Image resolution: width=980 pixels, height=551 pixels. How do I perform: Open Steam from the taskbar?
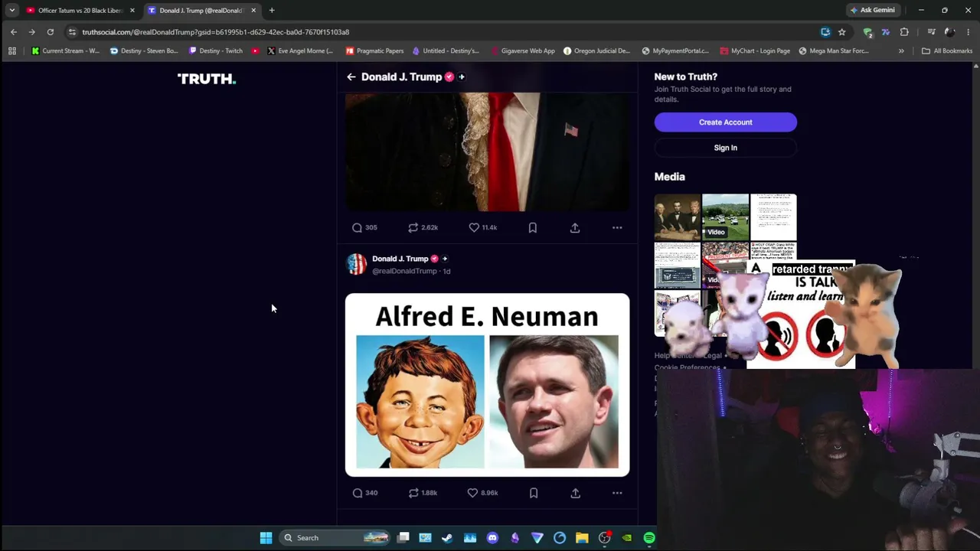click(x=447, y=538)
